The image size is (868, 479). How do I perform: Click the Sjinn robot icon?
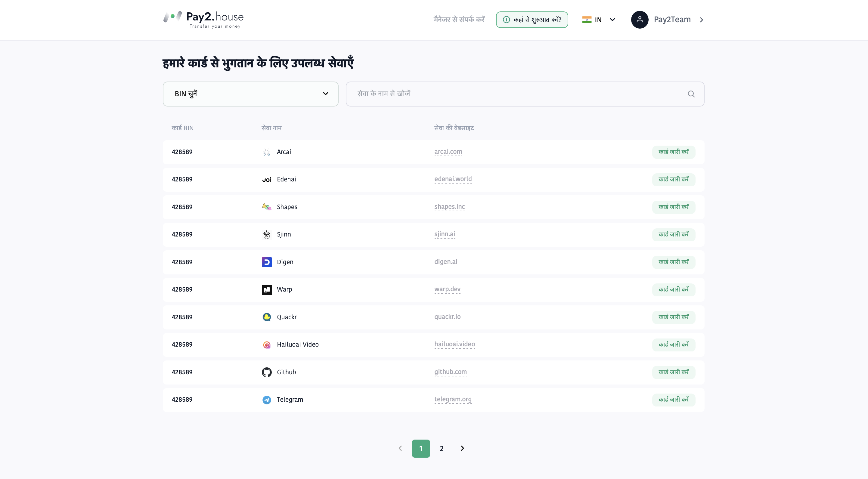click(x=267, y=234)
